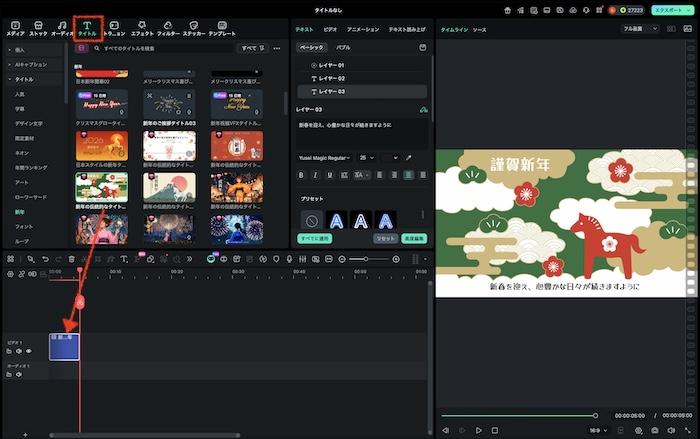Select the no-preset style swatch
This screenshot has width=700, height=439.
pos(312,221)
